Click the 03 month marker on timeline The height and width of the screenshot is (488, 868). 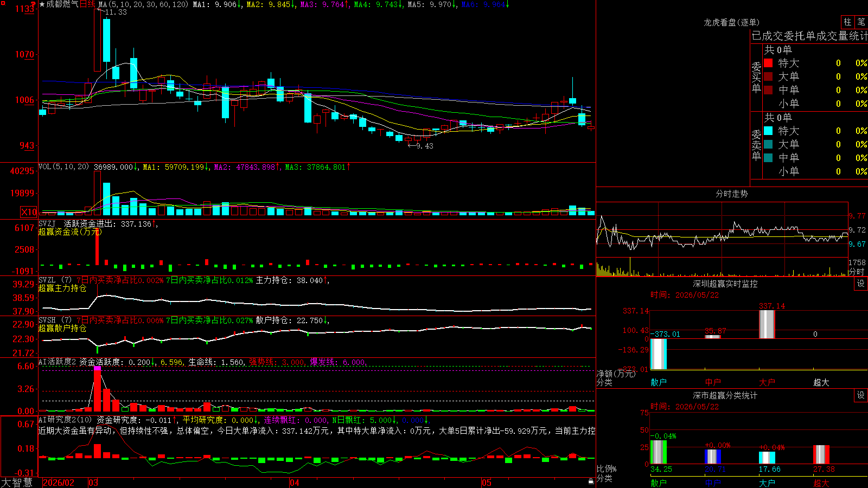pos(93,483)
